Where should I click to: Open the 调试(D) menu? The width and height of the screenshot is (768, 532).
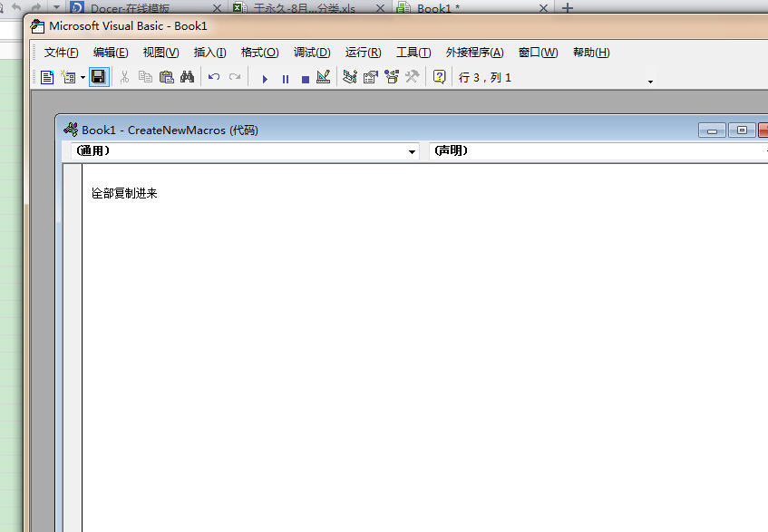pos(312,53)
